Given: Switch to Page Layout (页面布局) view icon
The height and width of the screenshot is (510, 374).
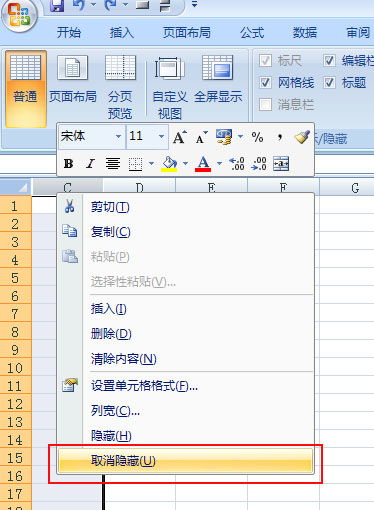Looking at the screenshot, I should [x=73, y=68].
